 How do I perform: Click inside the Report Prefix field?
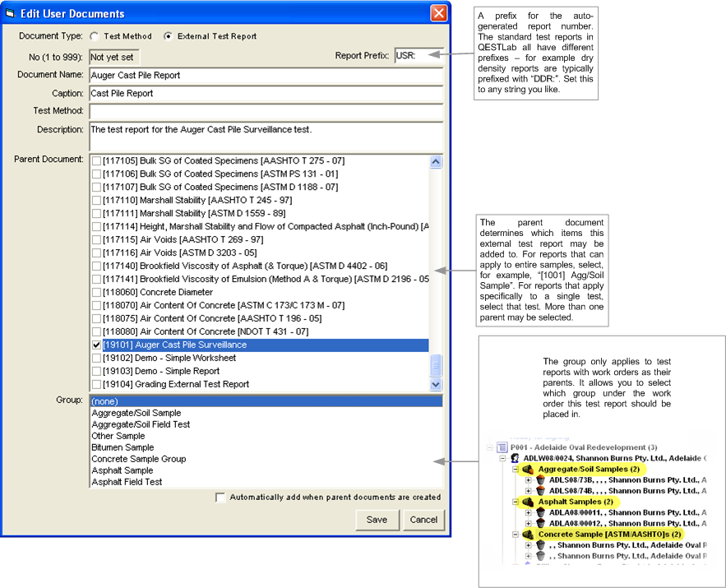pyautogui.click(x=416, y=56)
